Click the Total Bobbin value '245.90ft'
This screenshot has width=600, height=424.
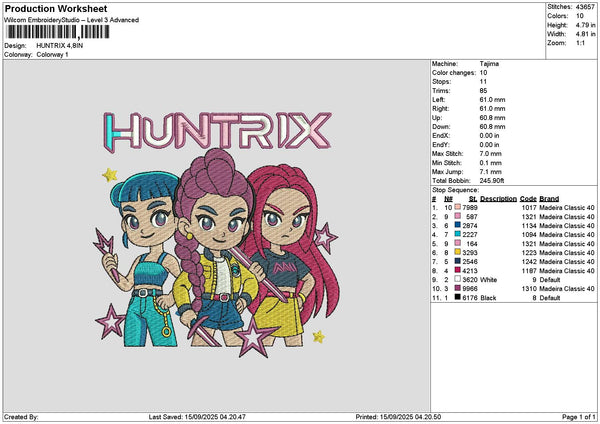click(492, 181)
